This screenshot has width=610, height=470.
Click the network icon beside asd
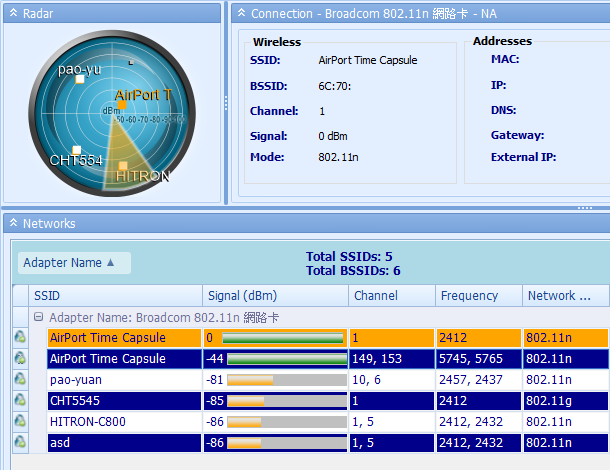(20, 442)
